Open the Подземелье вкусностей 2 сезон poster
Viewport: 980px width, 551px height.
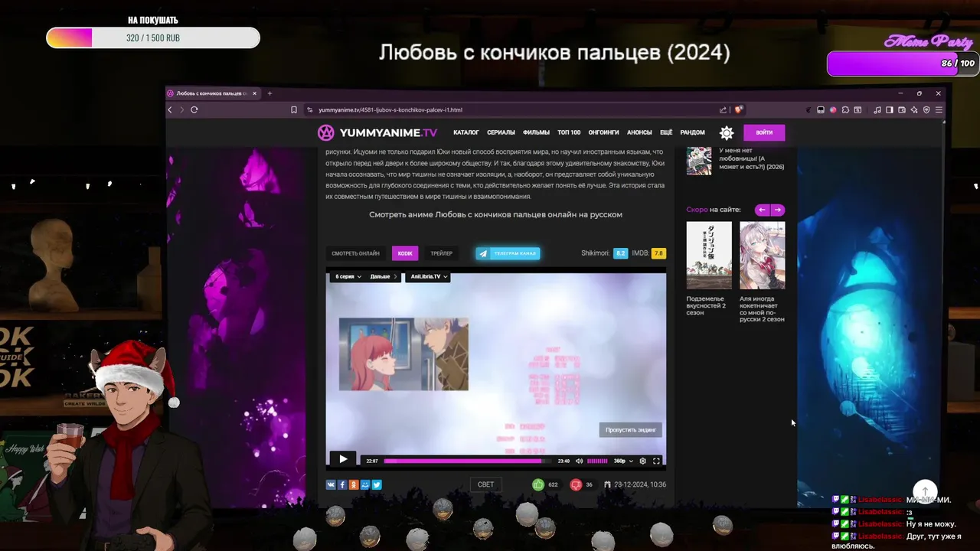point(708,255)
